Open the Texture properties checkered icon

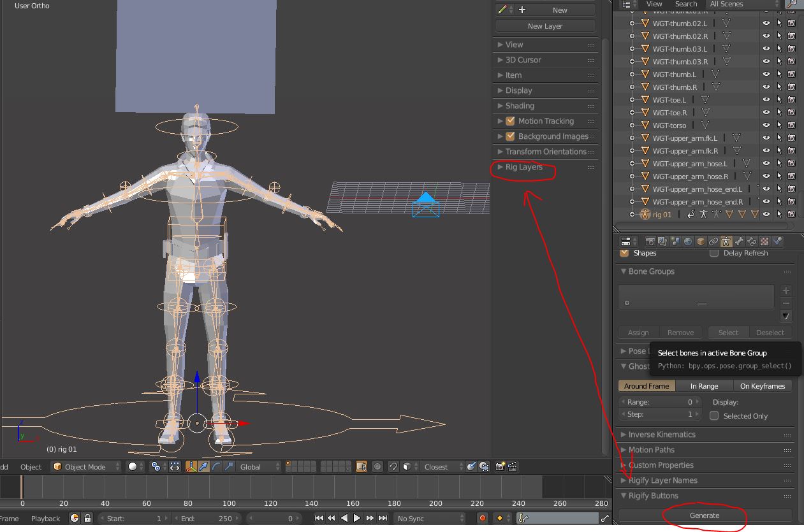[764, 241]
